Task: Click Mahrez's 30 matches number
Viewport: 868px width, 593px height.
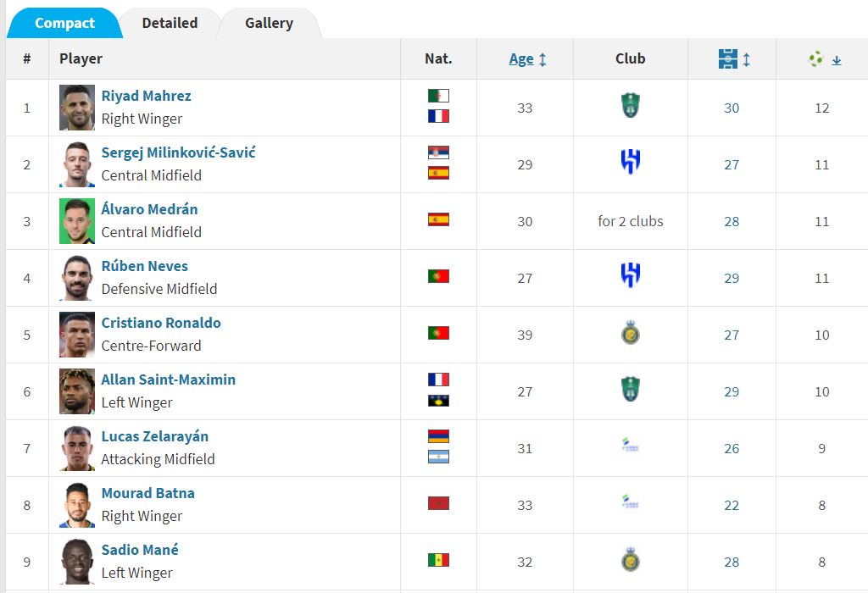Action: [732, 108]
